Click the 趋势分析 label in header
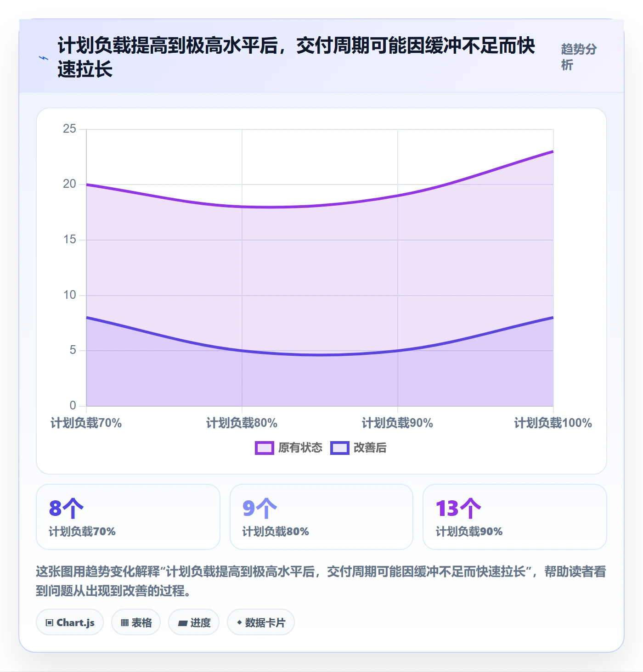 click(579, 57)
